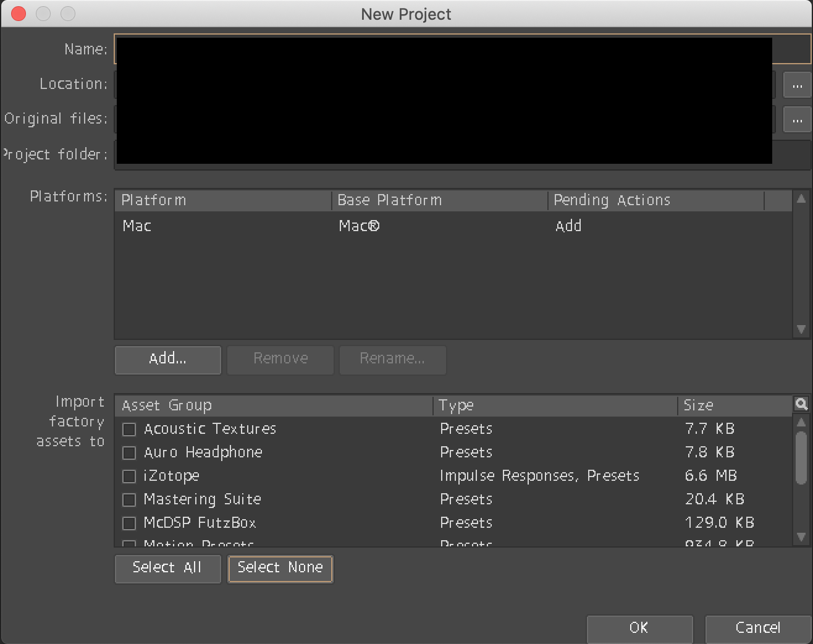Click the asset list scroll down arrow
The width and height of the screenshot is (813, 644).
(x=801, y=537)
